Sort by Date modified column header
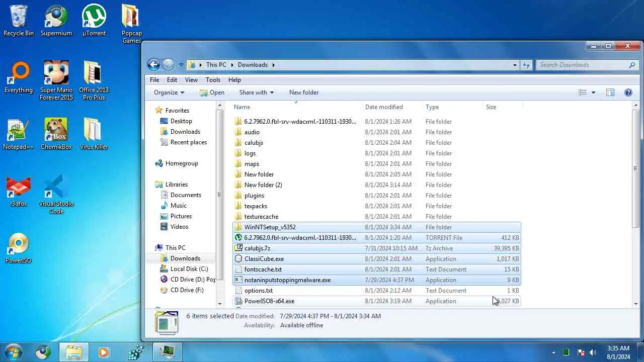Viewport: 644px width, 362px height. point(392,107)
